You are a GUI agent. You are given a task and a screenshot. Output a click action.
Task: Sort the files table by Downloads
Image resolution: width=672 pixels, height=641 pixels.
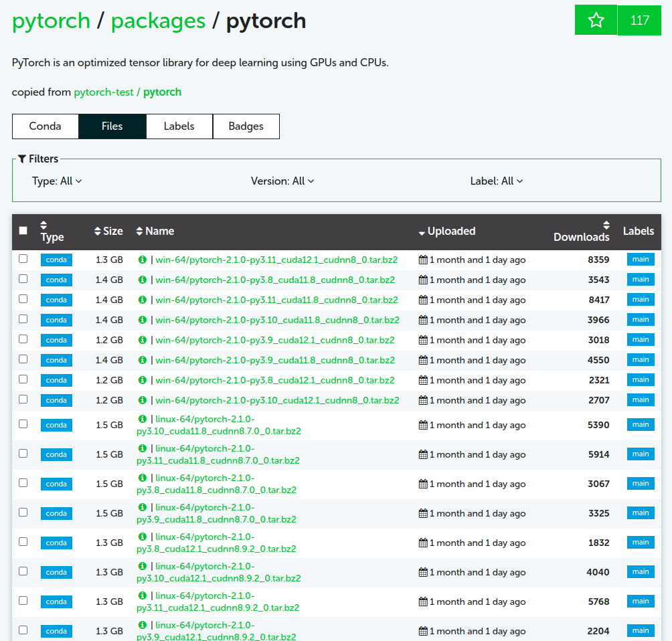point(581,232)
